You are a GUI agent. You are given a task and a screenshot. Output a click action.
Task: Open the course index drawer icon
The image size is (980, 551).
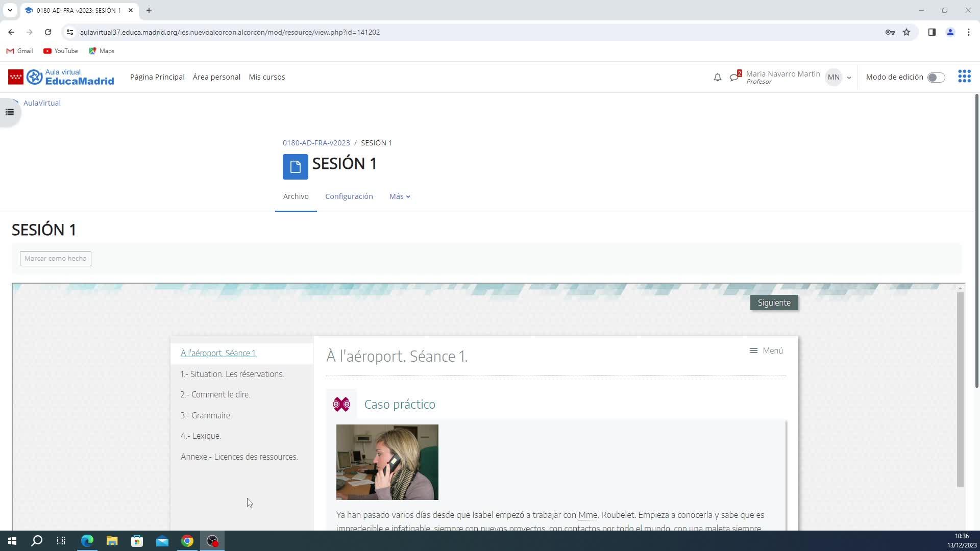10,112
